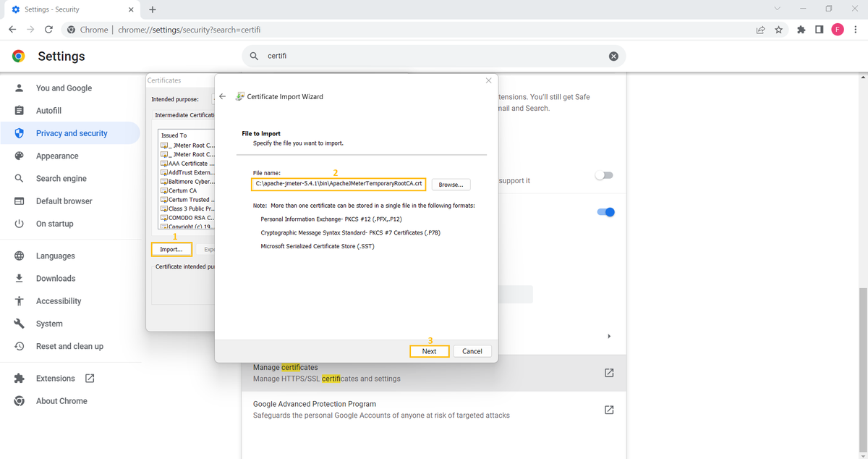The width and height of the screenshot is (868, 459).
Task: Select Certum Trusted entry in list
Action: [188, 200]
